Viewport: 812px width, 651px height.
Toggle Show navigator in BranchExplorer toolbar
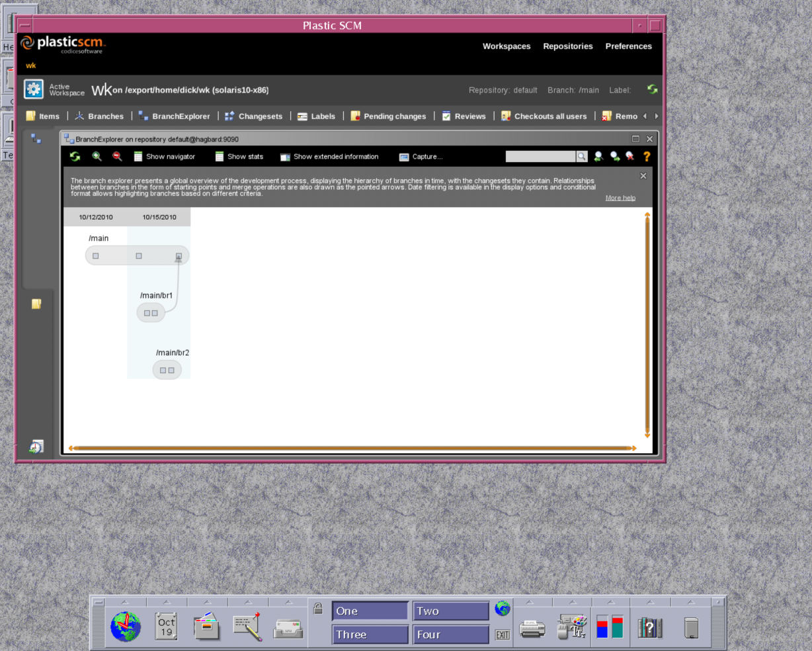click(x=165, y=157)
